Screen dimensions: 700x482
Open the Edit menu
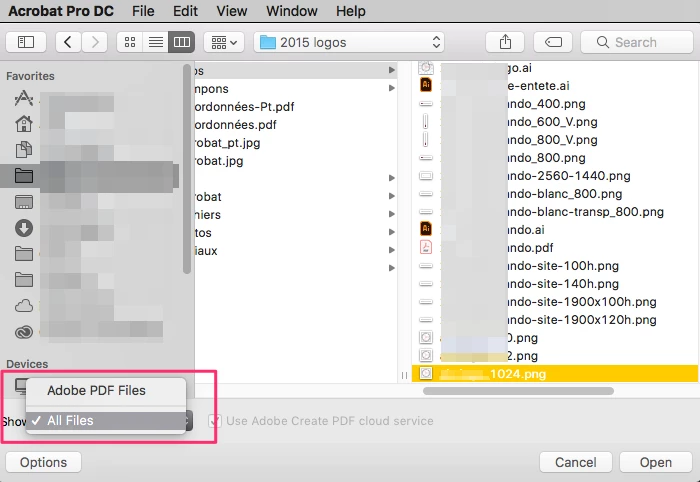coord(185,11)
